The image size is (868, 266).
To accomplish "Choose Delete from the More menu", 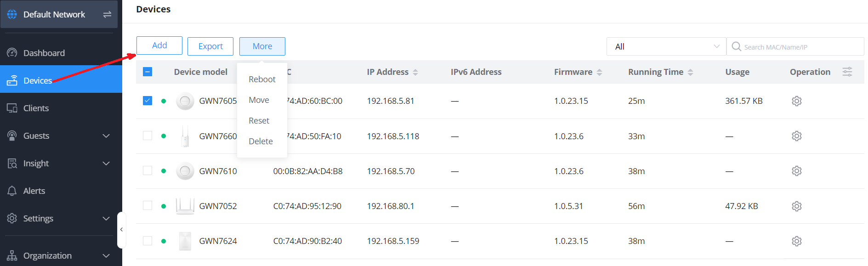I will (260, 141).
